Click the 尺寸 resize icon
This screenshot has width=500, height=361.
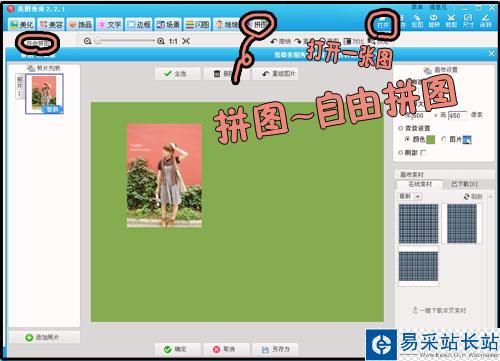468,21
